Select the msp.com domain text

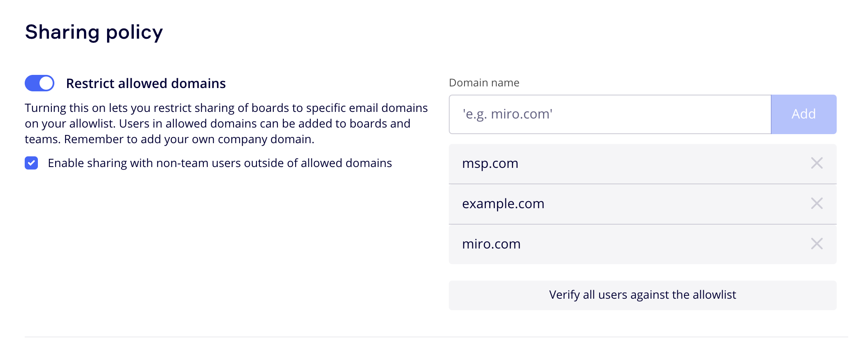(x=490, y=164)
